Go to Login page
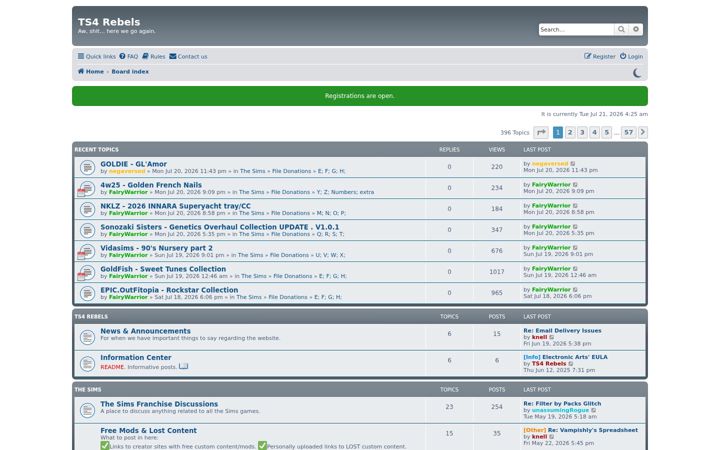 coord(631,56)
